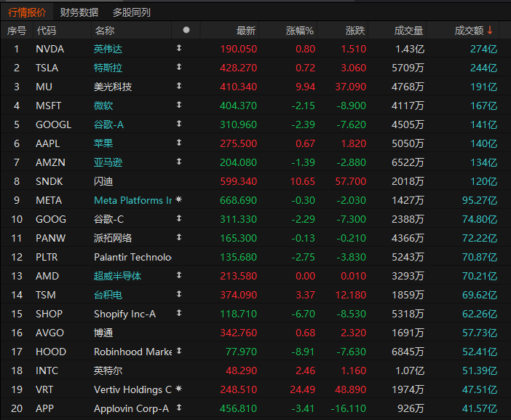The width and height of the screenshot is (511, 420).
Task: Select the AVGO ticker code
Action: [x=49, y=333]
